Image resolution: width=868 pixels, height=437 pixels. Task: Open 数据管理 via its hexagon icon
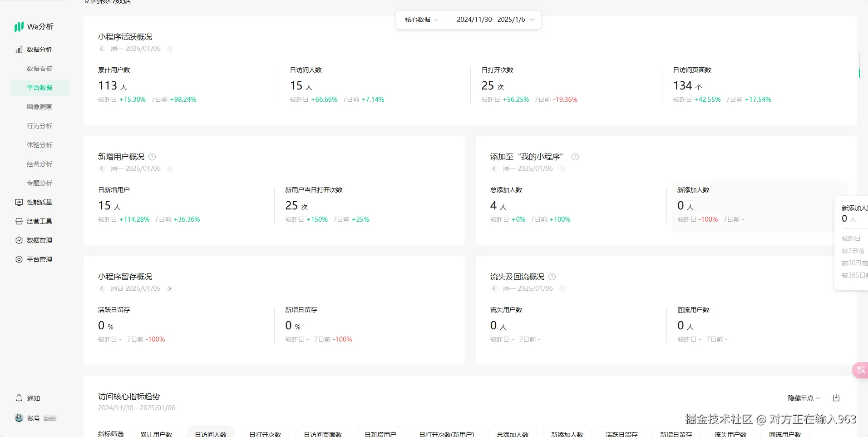pyautogui.click(x=19, y=240)
